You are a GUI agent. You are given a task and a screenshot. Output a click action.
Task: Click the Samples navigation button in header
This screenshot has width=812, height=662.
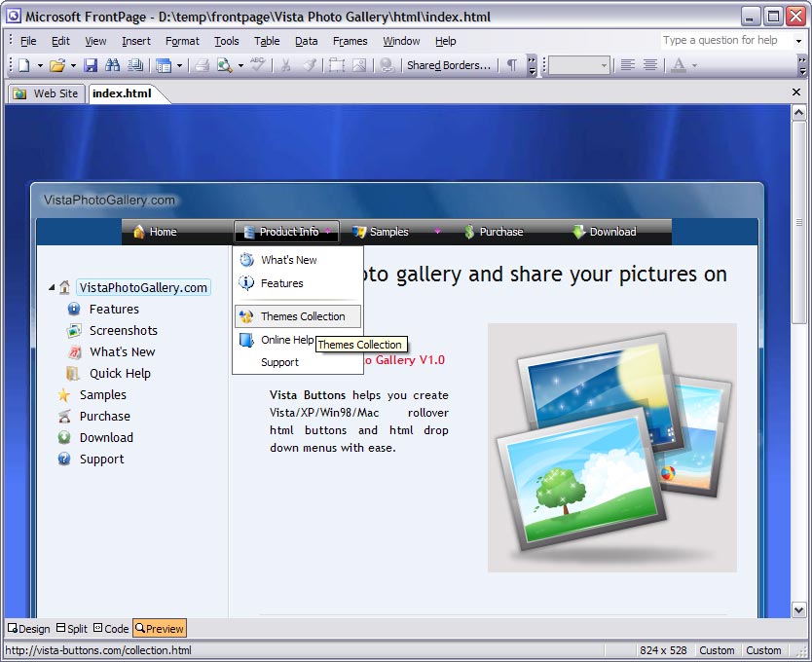[x=381, y=232]
